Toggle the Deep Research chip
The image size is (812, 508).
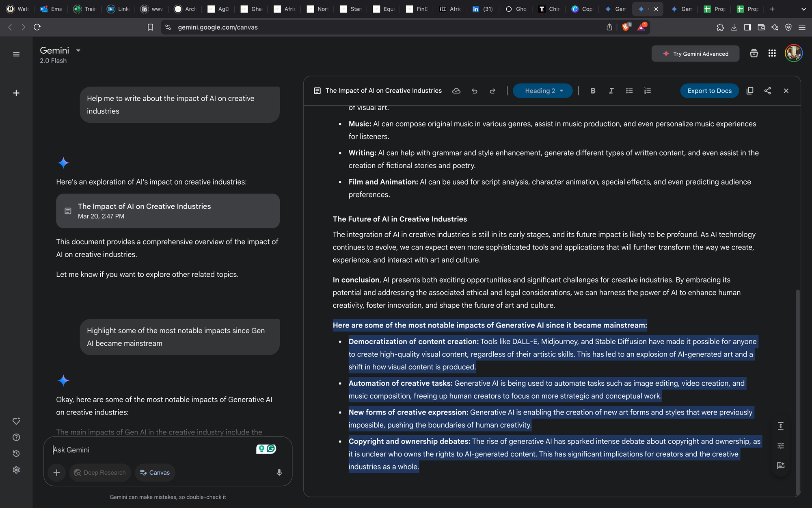click(x=100, y=472)
